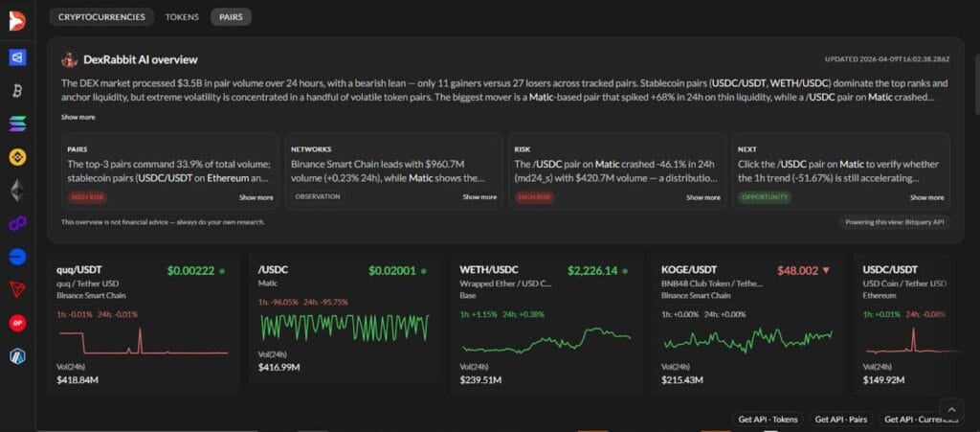Viewport: 980px width, 432px height.
Task: Click the quq/USDT pair title
Action: (x=80, y=270)
